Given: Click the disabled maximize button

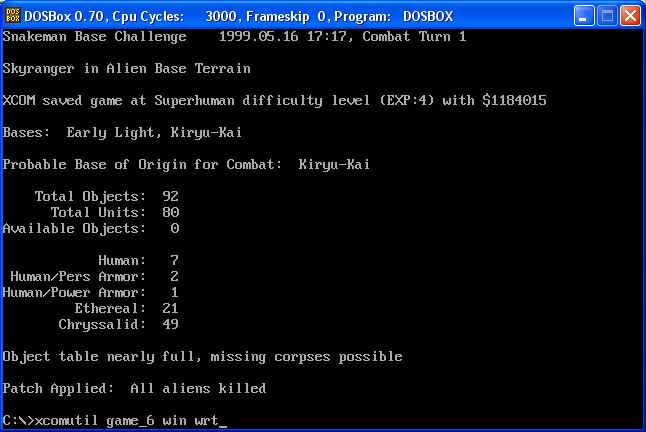Looking at the screenshot, I should (x=607, y=16).
